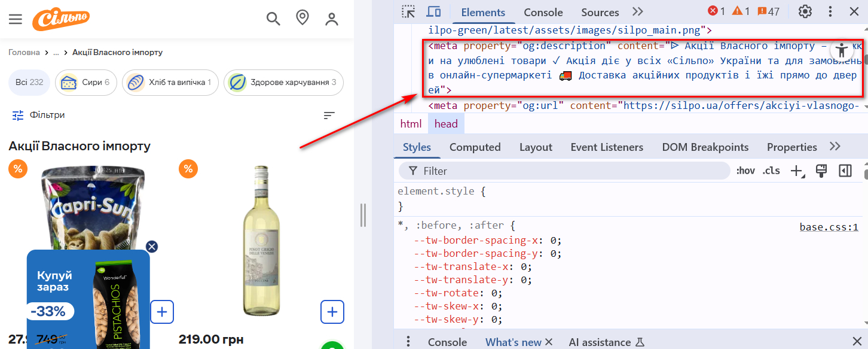Open DevTools settings gear

[x=805, y=11]
